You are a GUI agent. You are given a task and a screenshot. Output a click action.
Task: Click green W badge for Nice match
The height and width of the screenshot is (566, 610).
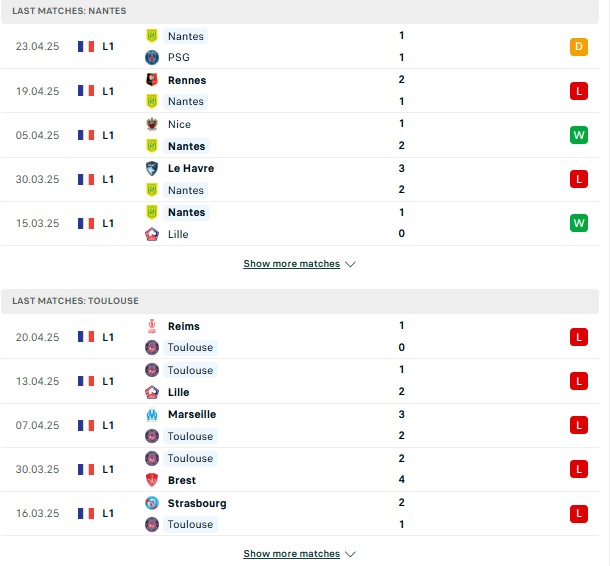click(578, 135)
